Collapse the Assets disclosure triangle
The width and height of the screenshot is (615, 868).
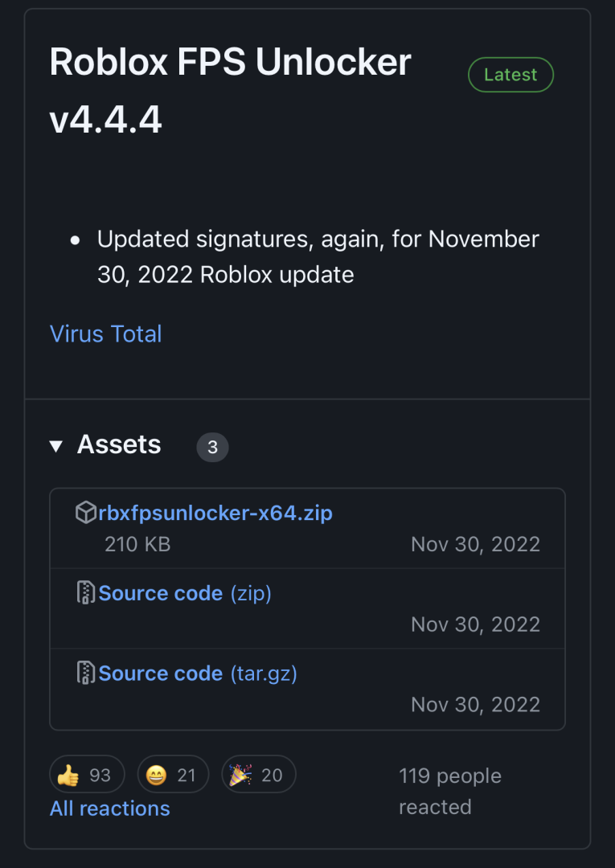(x=56, y=446)
